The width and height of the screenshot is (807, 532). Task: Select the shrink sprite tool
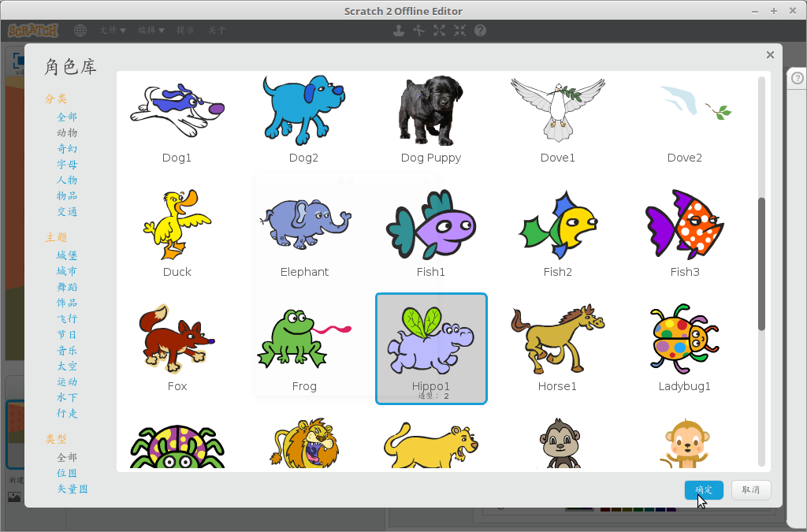459,31
